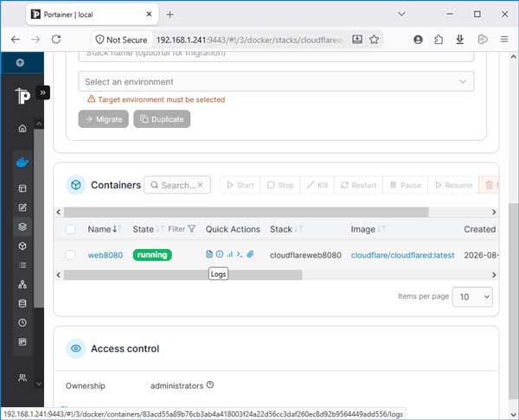Screen dimensions: 519x420
Task: Clear the containers search with X icon
Action: tap(200, 185)
